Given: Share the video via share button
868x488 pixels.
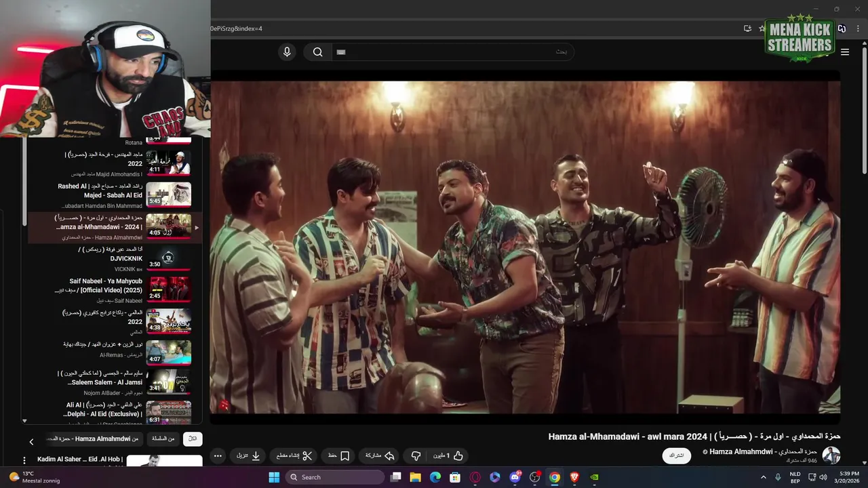Looking at the screenshot, I should [x=380, y=456].
